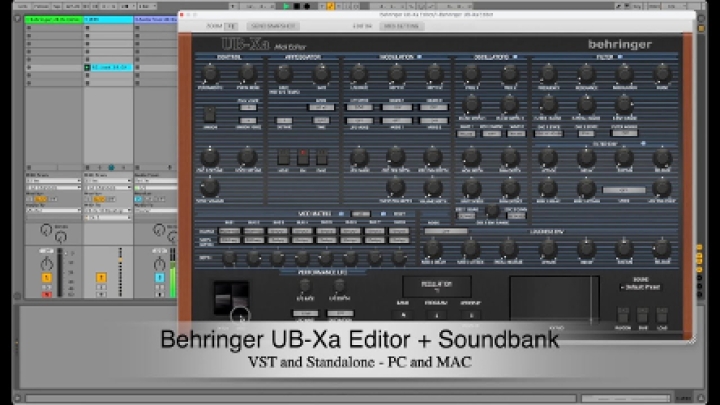The height and width of the screenshot is (405, 720).
Task: Toggle the third Ableton track's cyan activator button
Action: 159,277
